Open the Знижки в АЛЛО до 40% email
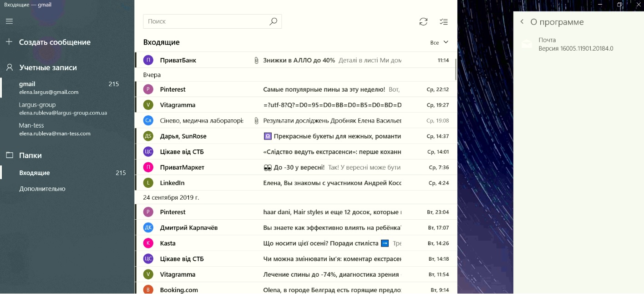This screenshot has height=294, width=644. pyautogui.click(x=296, y=60)
